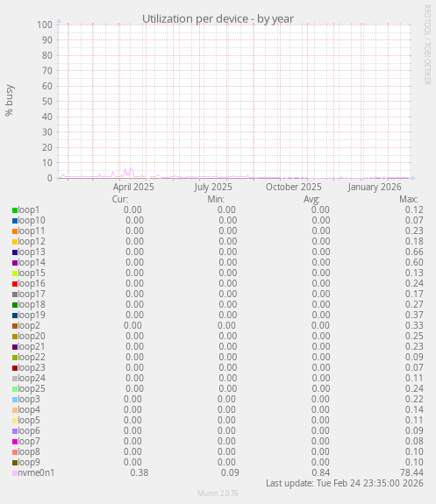Click the October 2025 axis label
436x504 pixels.
click(294, 187)
